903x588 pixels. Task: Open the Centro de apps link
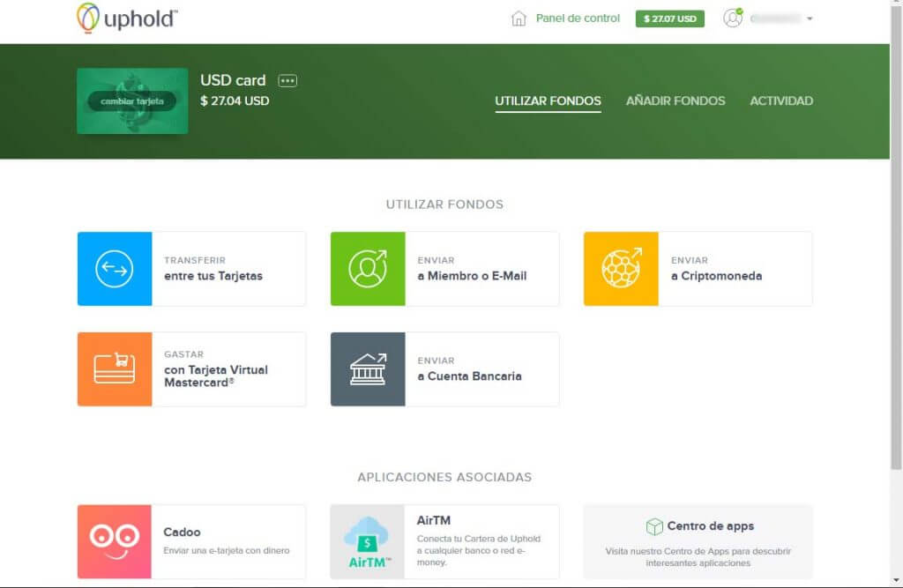[x=711, y=525]
